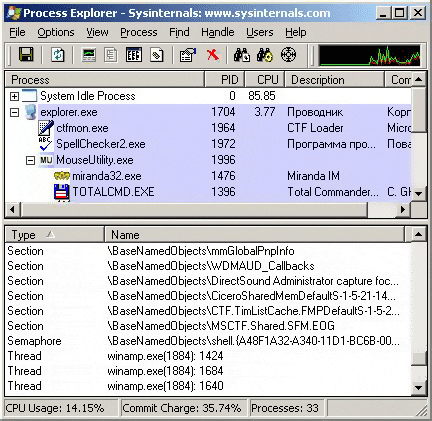
Task: Toggle the Show Lower Pane toolbar icon
Action: pos(134,55)
